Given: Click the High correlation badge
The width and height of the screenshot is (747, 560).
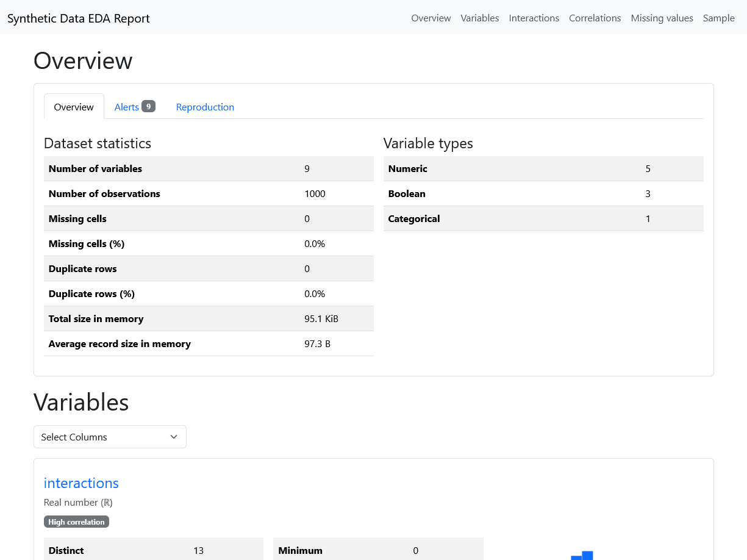Looking at the screenshot, I should tap(76, 522).
